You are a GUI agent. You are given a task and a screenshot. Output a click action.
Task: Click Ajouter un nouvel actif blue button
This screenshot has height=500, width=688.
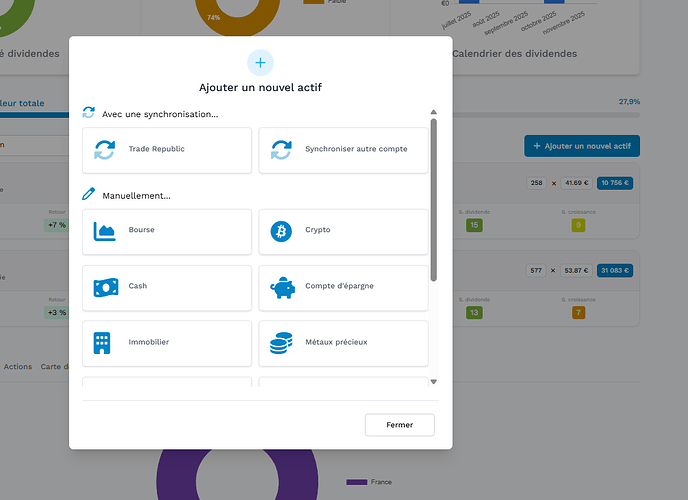(x=582, y=146)
